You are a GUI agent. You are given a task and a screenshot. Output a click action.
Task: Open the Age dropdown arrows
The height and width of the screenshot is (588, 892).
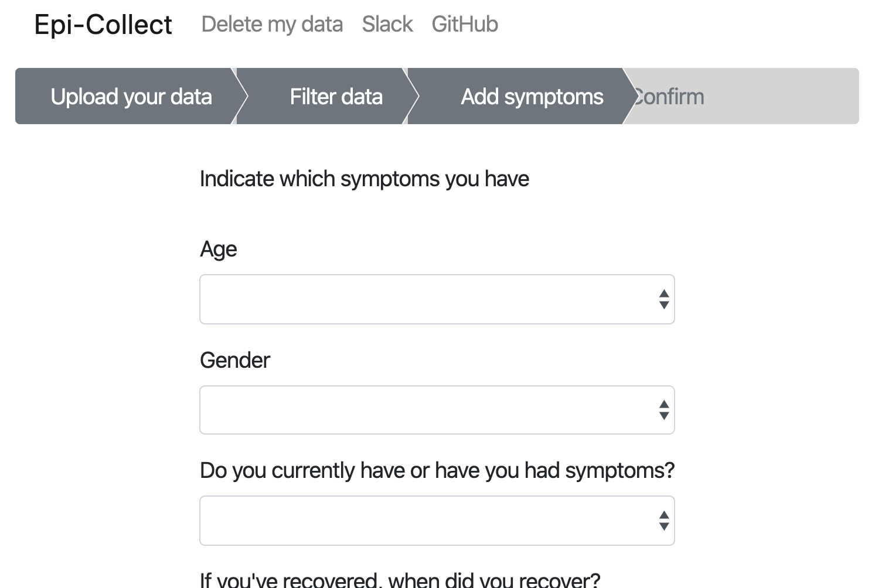(x=663, y=299)
